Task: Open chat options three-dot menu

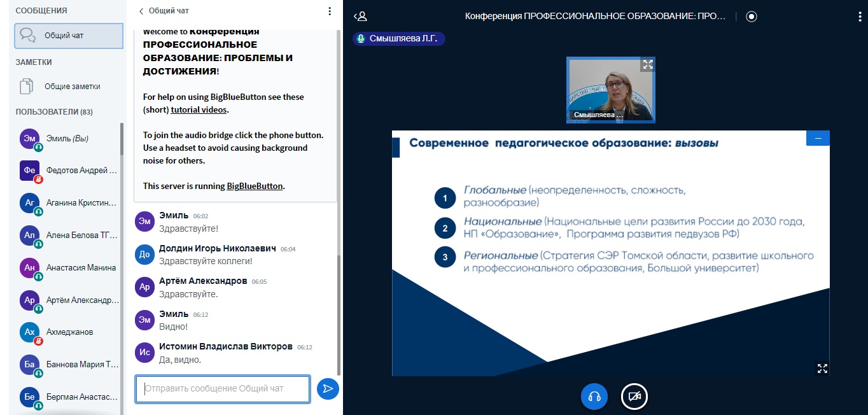Action: (x=329, y=11)
